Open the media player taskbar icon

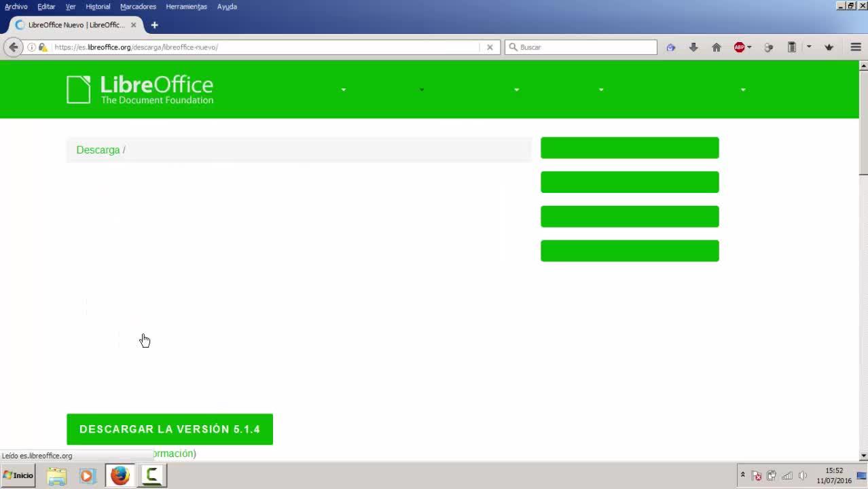click(87, 476)
